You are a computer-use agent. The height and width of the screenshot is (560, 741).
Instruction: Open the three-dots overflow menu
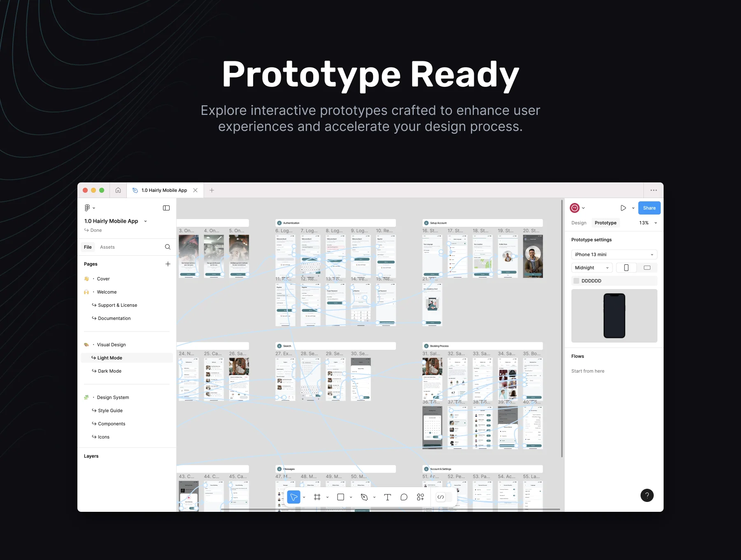point(654,190)
